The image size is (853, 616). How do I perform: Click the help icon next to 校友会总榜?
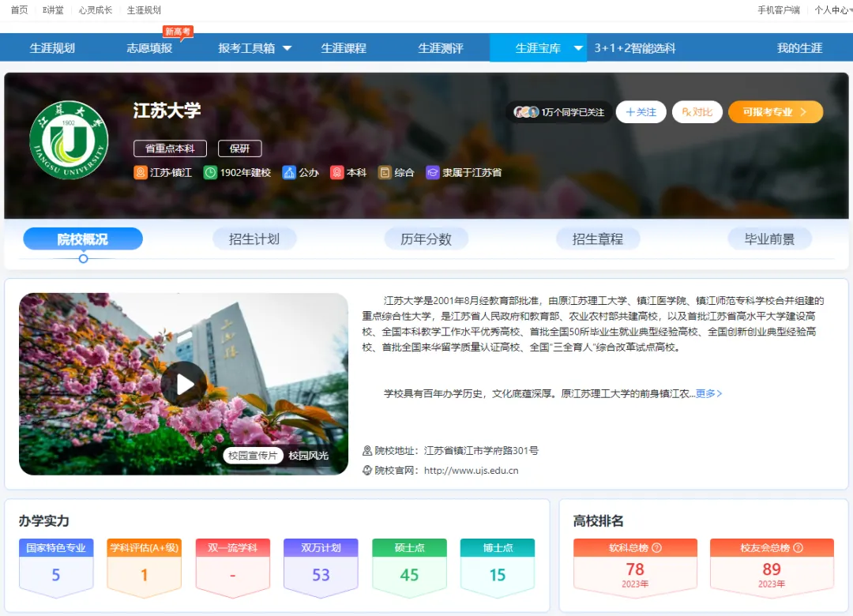pos(798,548)
